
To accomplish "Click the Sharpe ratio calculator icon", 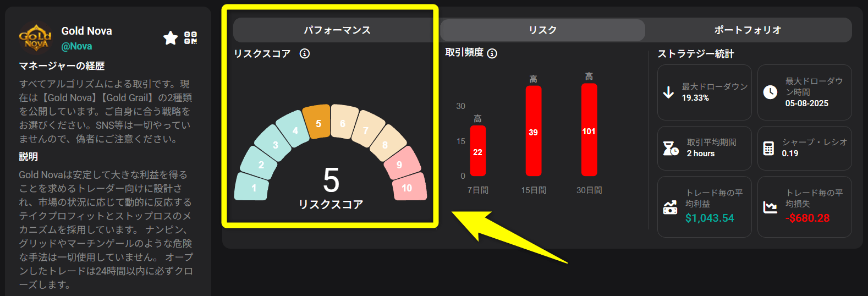I will pyautogui.click(x=768, y=148).
